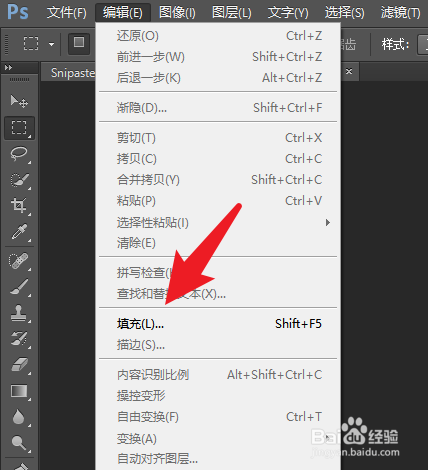Choose 自由变换(F) menu entry
The width and height of the screenshot is (428, 470).
(219, 417)
